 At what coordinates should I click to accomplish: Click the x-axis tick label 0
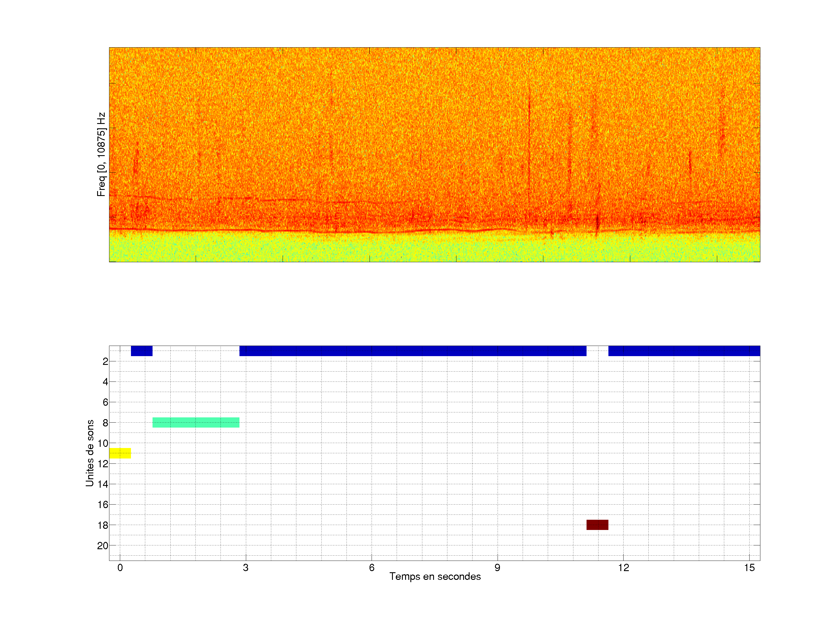pyautogui.click(x=120, y=568)
